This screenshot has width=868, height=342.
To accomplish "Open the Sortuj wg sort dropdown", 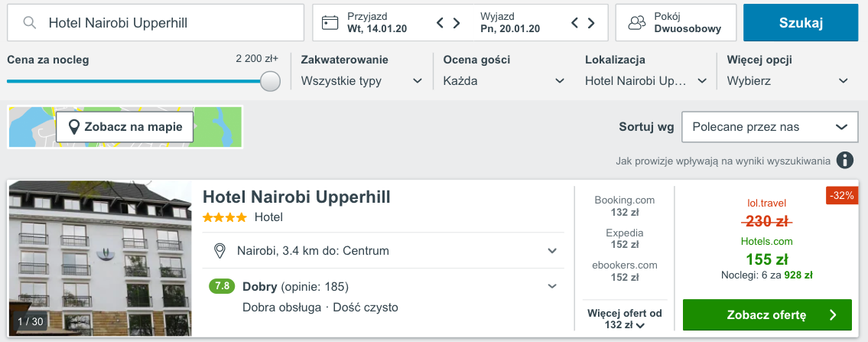I will coord(769,127).
